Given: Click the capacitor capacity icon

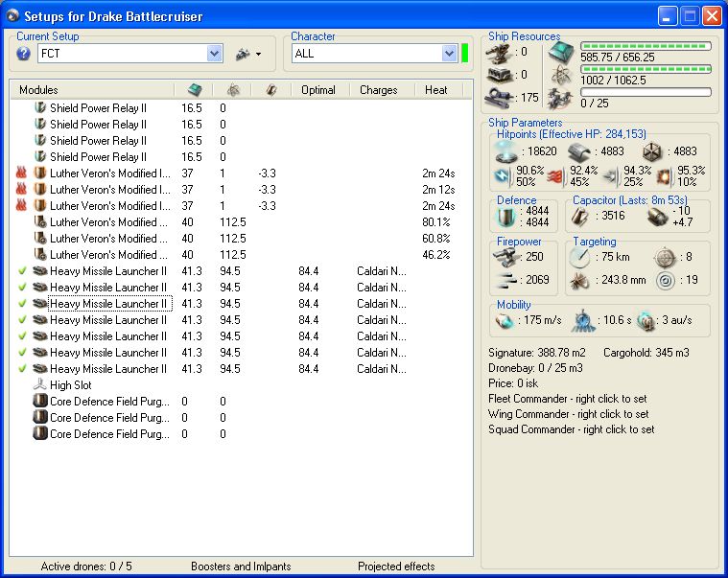Looking at the screenshot, I should pos(578,216).
